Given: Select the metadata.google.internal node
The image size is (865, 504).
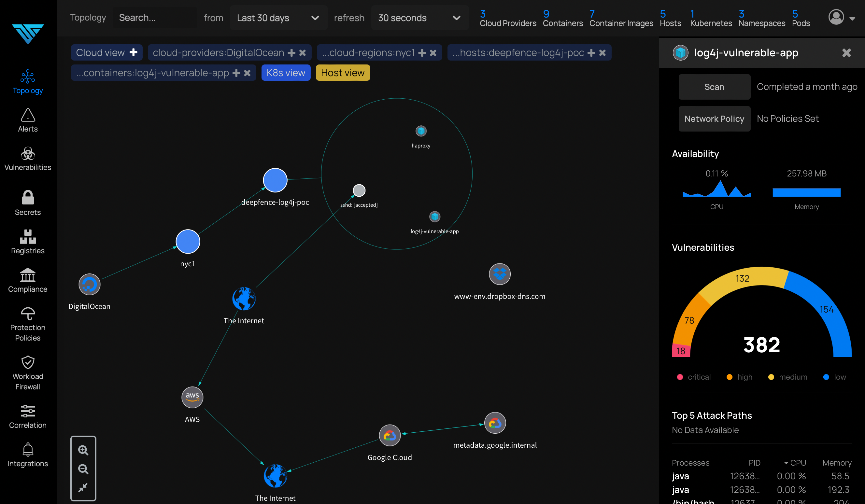Looking at the screenshot, I should [x=495, y=423].
